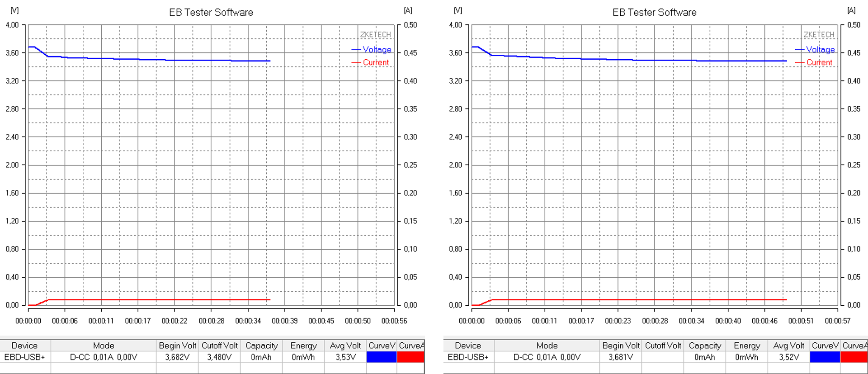Click the Device column header in left table
This screenshot has height=374, width=868.
click(x=24, y=346)
